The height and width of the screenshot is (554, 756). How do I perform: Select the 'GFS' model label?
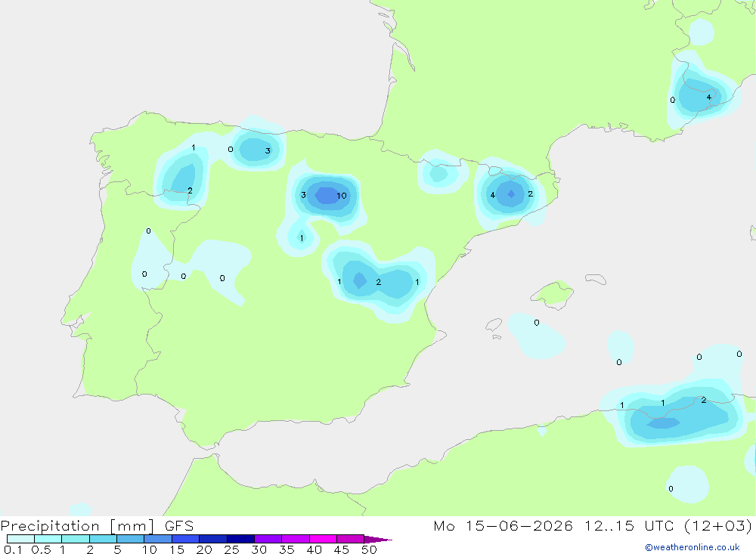[179, 526]
